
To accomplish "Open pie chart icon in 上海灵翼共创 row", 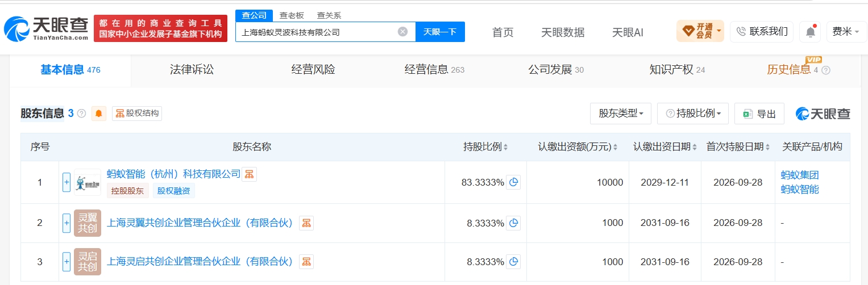I will (x=513, y=223).
